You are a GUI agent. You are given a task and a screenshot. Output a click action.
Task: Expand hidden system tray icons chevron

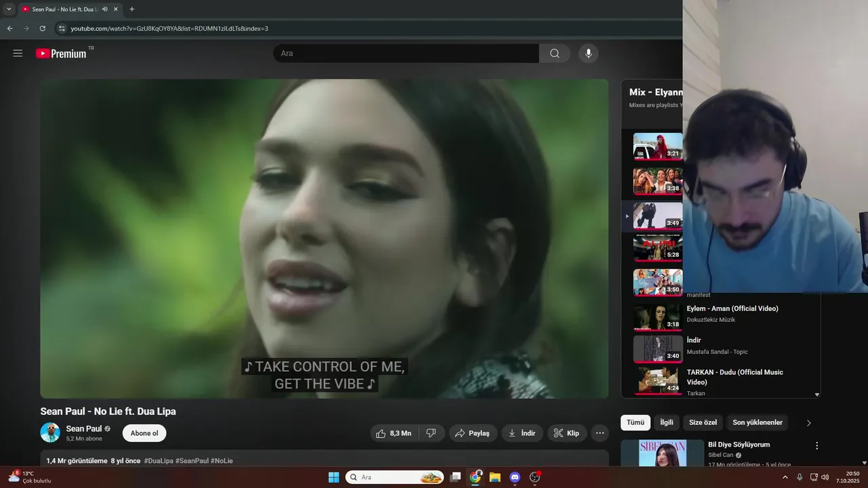785,477
